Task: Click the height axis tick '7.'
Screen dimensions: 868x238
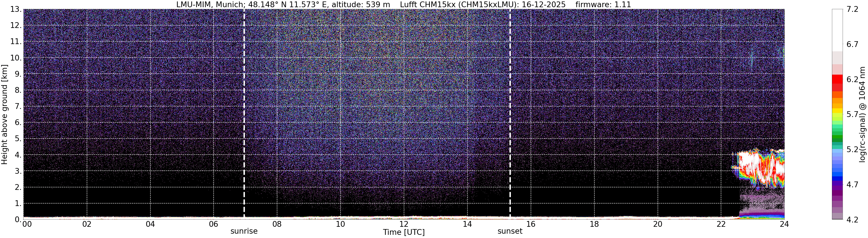Action: click(x=18, y=106)
